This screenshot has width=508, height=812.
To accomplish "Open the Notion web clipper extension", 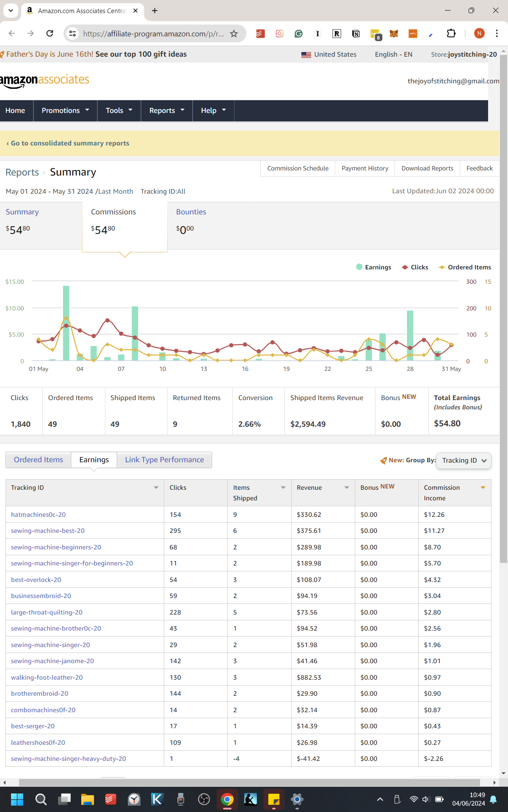I will click(356, 33).
